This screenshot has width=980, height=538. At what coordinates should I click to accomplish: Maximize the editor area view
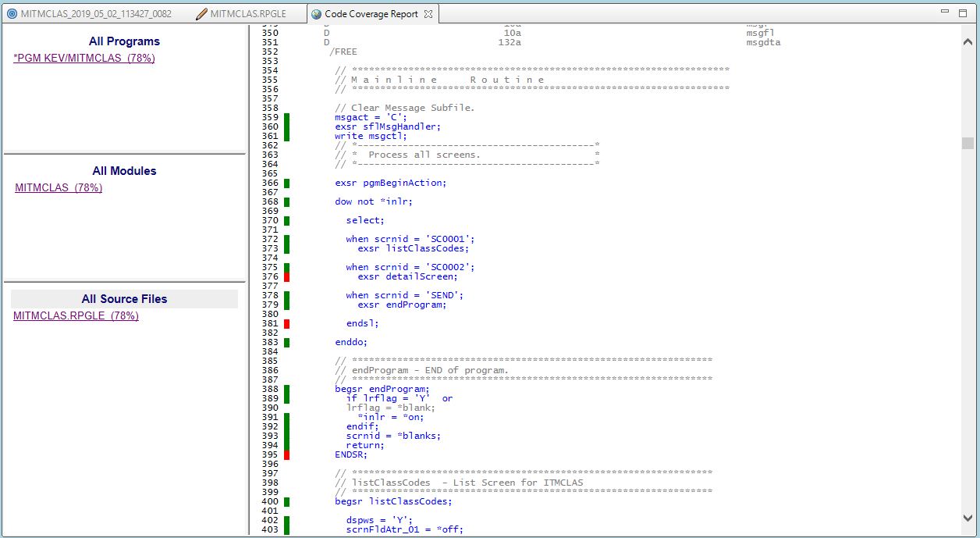click(964, 12)
